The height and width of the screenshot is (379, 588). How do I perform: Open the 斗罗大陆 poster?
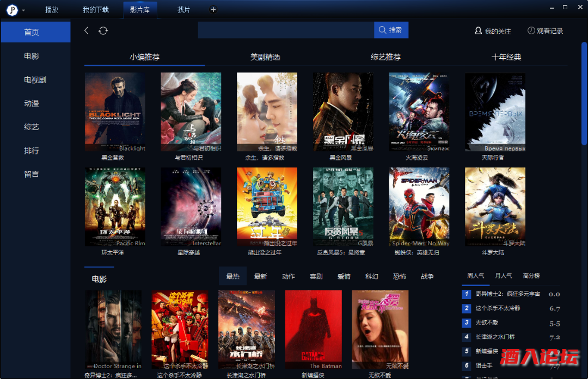(x=495, y=207)
